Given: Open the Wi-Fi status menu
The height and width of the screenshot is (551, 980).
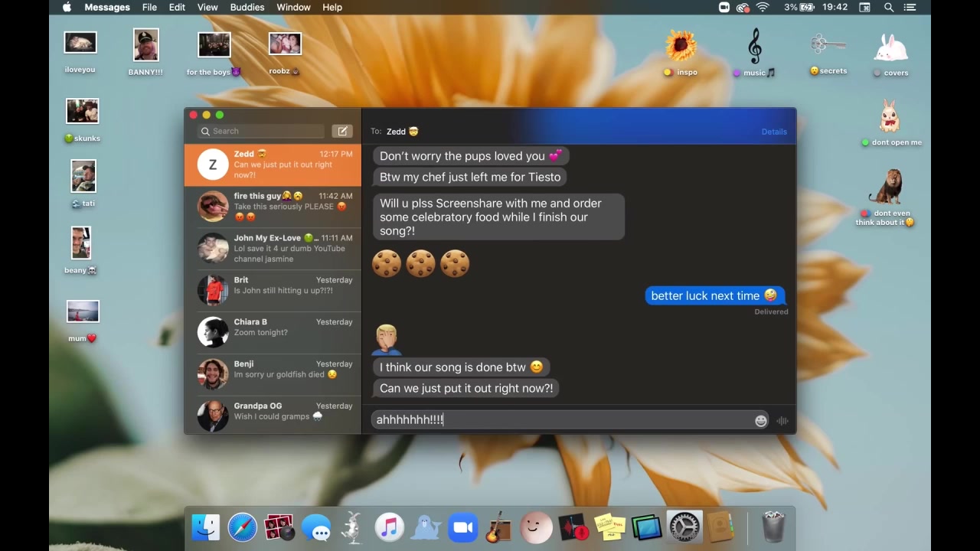Looking at the screenshot, I should [763, 7].
